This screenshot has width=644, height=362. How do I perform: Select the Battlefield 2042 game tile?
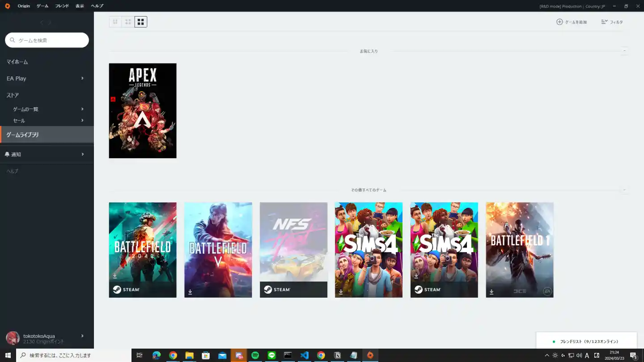143,250
